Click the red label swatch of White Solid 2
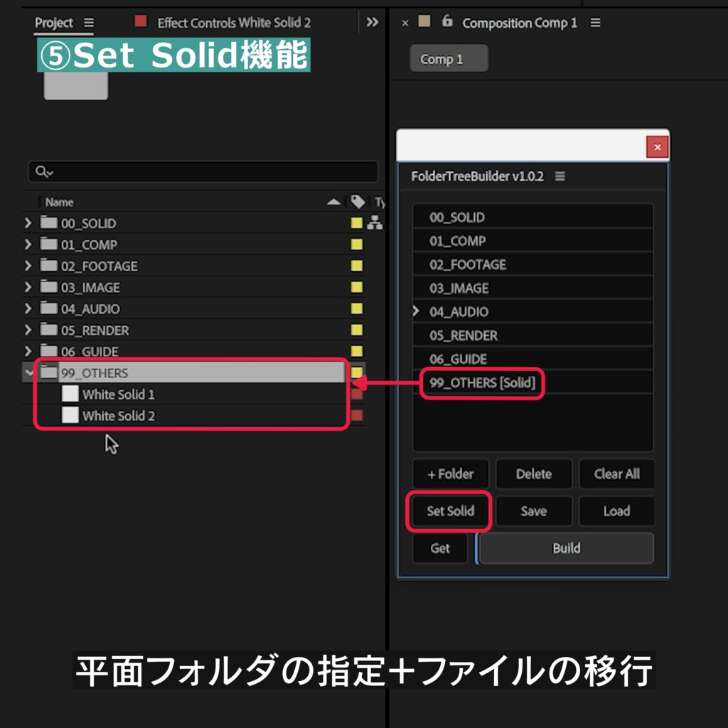 tap(357, 415)
